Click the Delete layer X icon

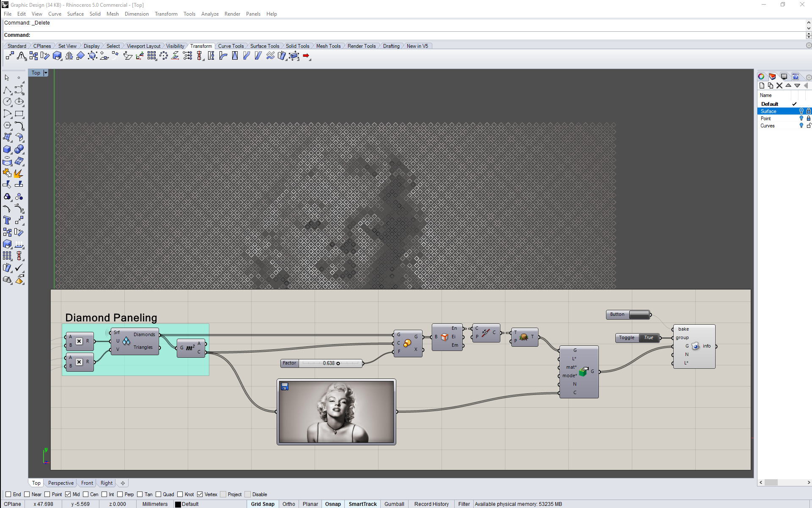coord(779,86)
